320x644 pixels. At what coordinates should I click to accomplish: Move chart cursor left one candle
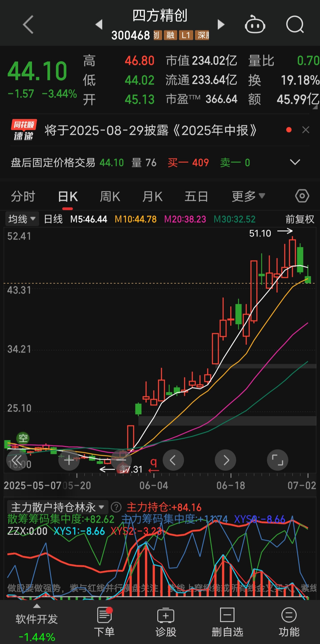tap(173, 460)
